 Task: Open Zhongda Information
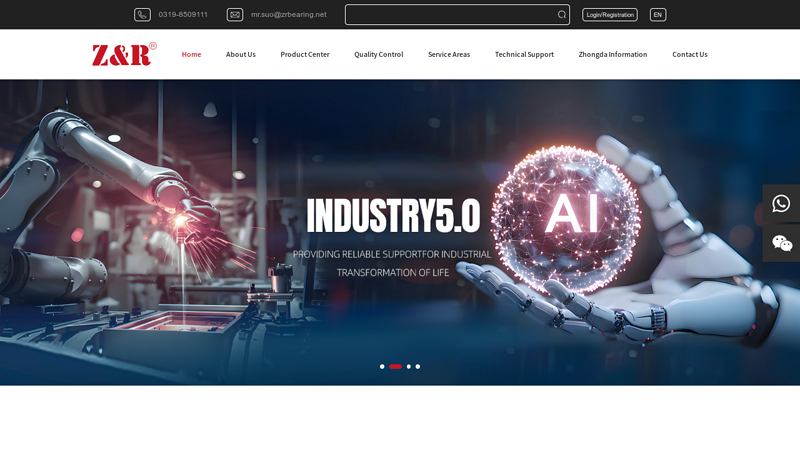point(613,55)
